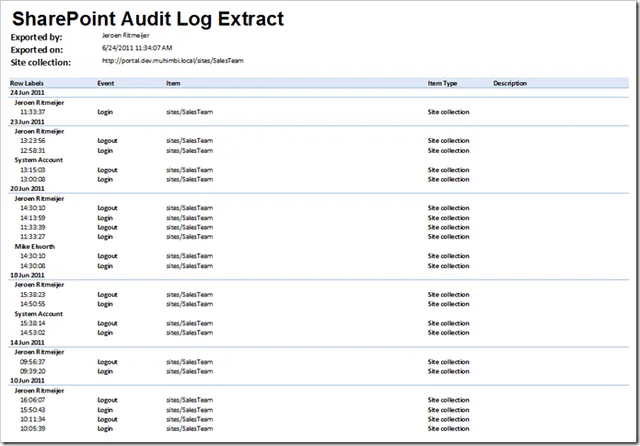Click 'Login' event in the 10:05:39 row
Image resolution: width=640 pixels, height=446 pixels.
(x=105, y=429)
